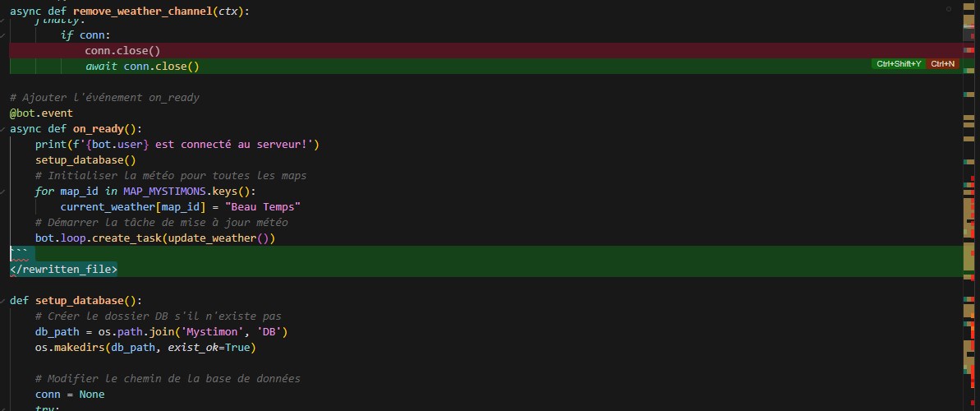Click the os.makedirs call line
The width and height of the screenshot is (980, 411).
tap(145, 348)
